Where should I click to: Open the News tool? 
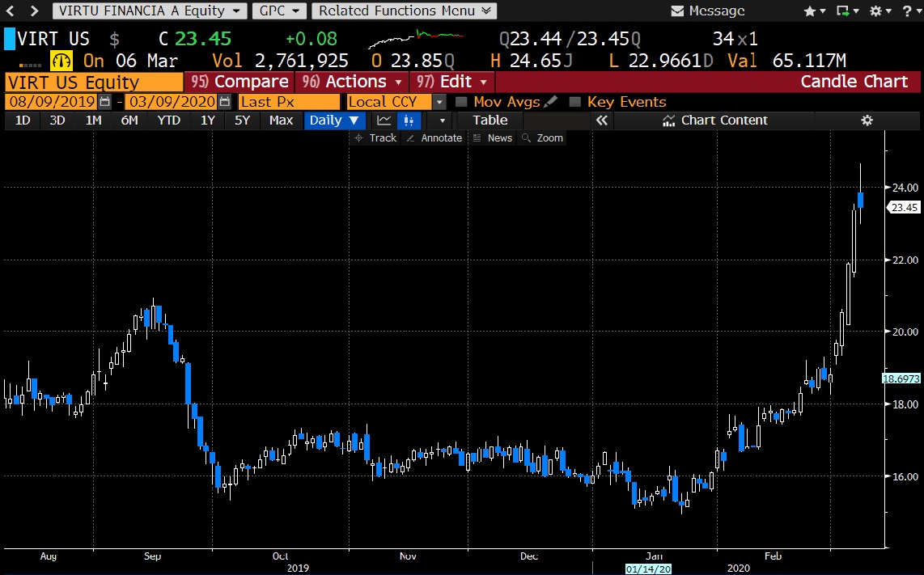(x=493, y=137)
